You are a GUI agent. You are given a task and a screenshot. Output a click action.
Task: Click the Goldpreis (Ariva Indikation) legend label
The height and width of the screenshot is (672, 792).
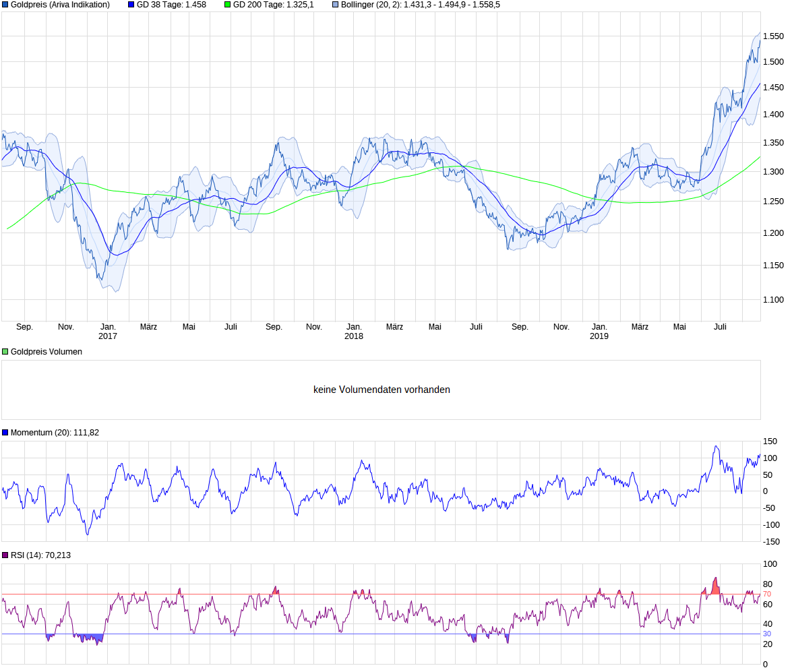pos(60,5)
